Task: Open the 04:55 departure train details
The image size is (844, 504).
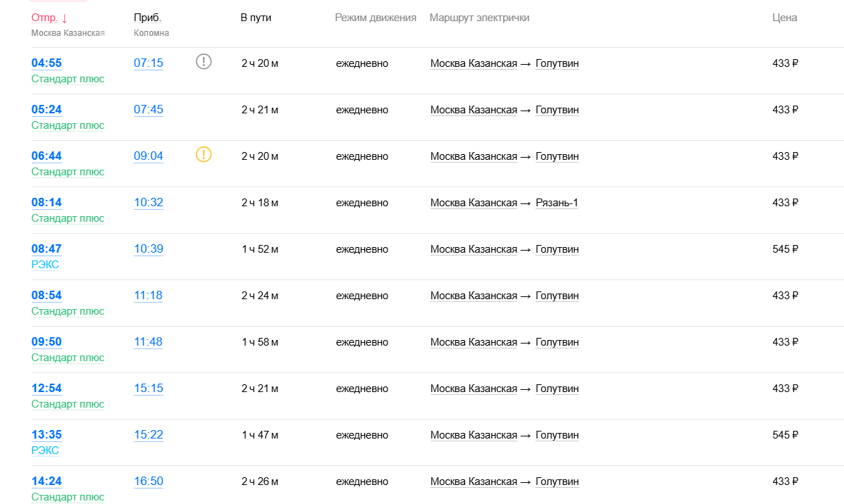Action: [x=46, y=63]
